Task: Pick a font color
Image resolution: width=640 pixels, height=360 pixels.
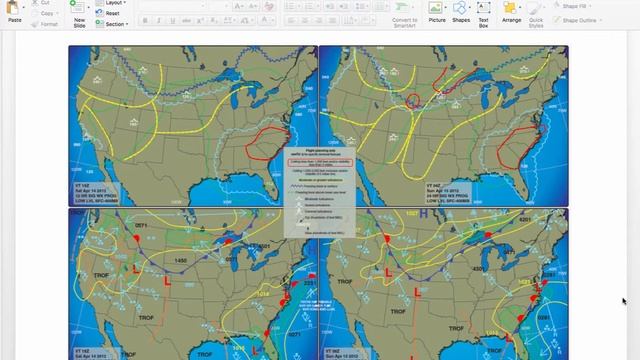Action: click(267, 20)
